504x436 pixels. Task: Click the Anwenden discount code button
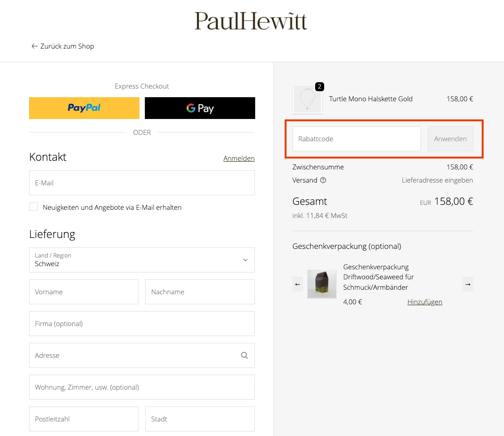pos(450,139)
